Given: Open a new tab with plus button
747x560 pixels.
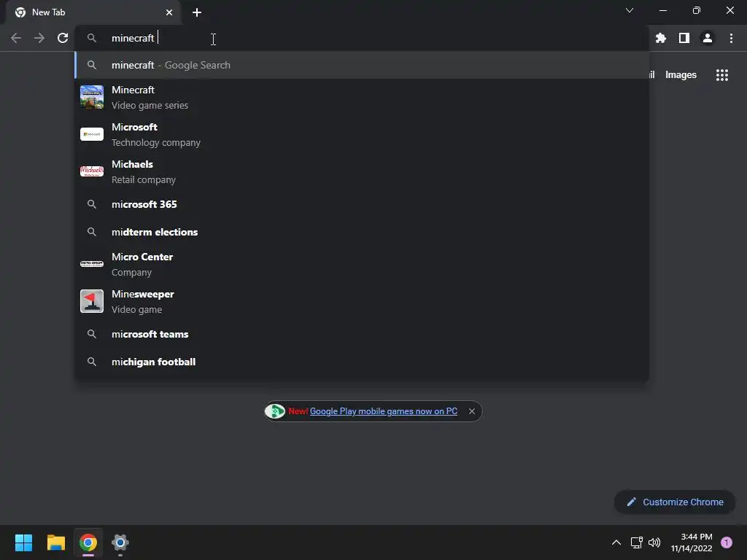Looking at the screenshot, I should (197, 12).
